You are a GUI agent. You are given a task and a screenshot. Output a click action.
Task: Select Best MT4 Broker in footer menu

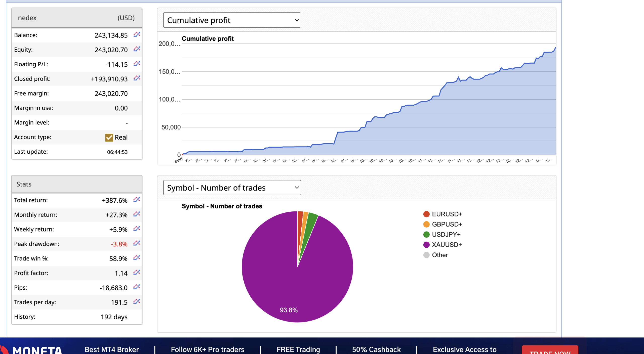[x=111, y=349]
